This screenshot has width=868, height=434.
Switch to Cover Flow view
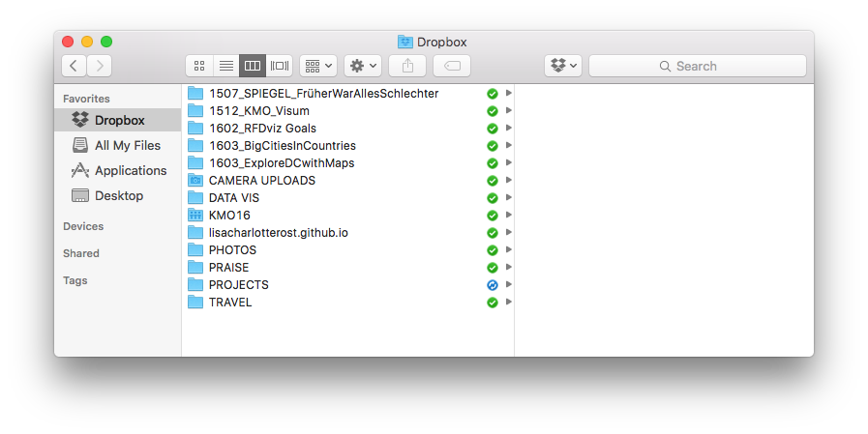(280, 66)
